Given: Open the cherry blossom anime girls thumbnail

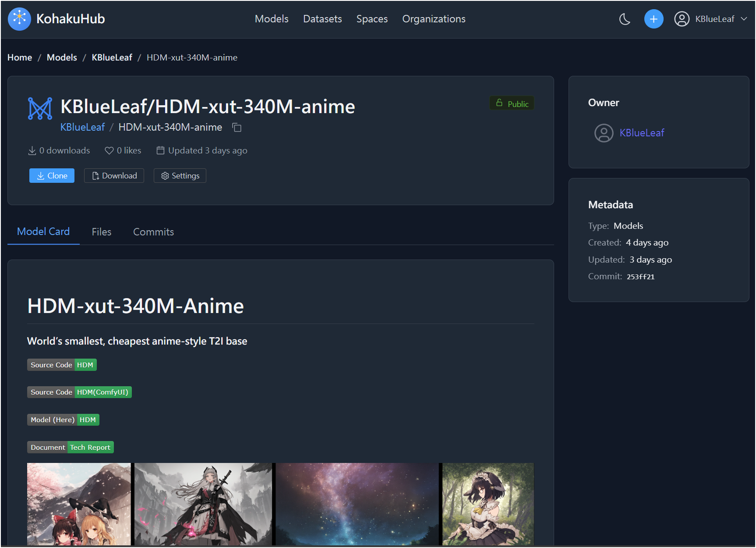Looking at the screenshot, I should (79, 504).
